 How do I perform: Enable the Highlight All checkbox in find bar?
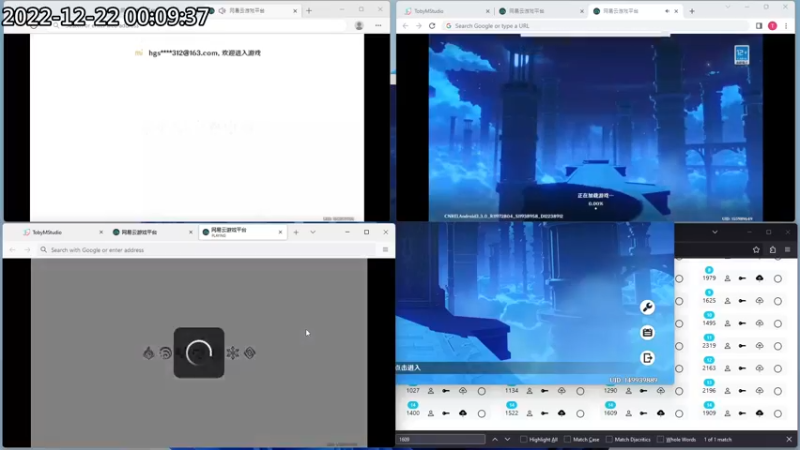[x=523, y=439]
